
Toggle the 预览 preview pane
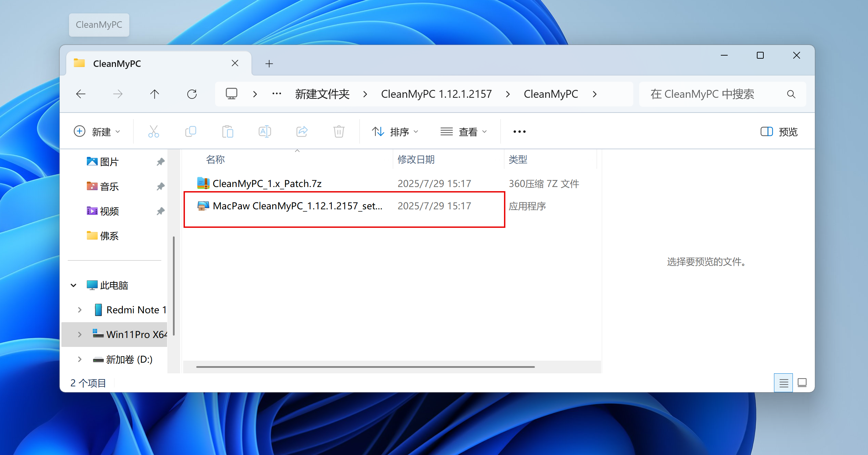coord(779,132)
